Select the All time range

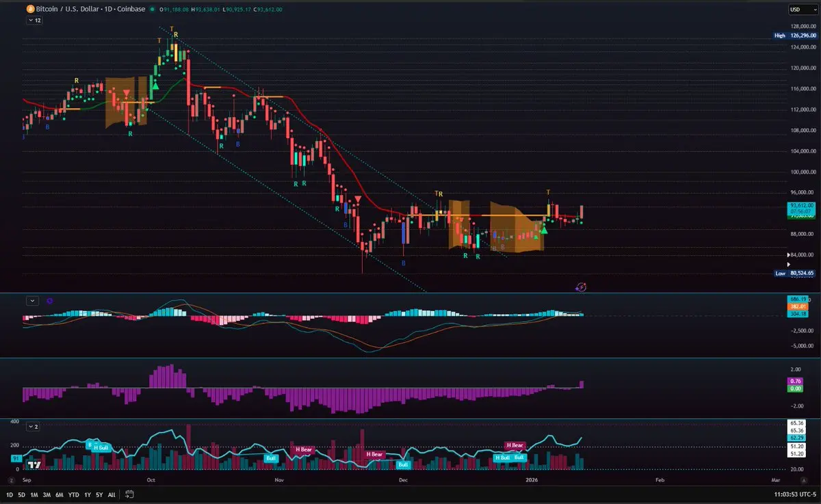(x=112, y=494)
